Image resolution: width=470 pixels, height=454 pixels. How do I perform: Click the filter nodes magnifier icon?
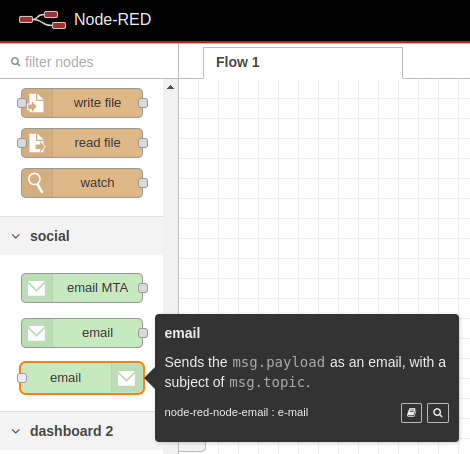(x=15, y=62)
